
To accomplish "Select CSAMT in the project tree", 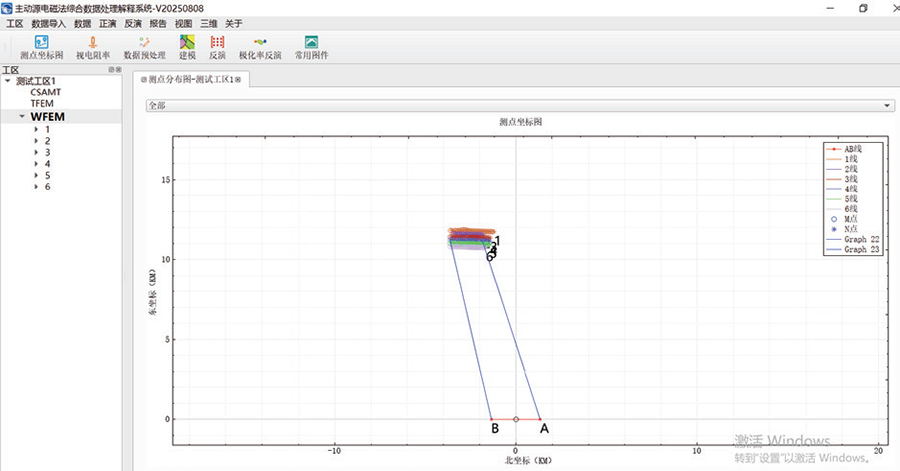I will [45, 92].
